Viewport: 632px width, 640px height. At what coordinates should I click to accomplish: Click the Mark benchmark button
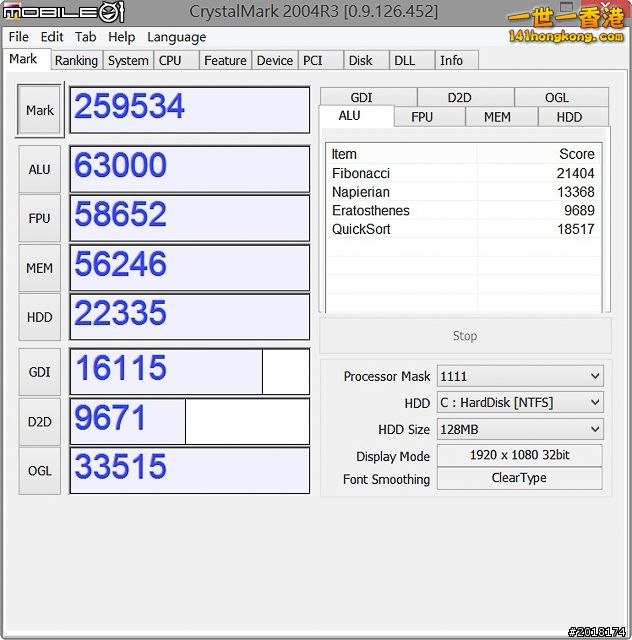pos(40,110)
